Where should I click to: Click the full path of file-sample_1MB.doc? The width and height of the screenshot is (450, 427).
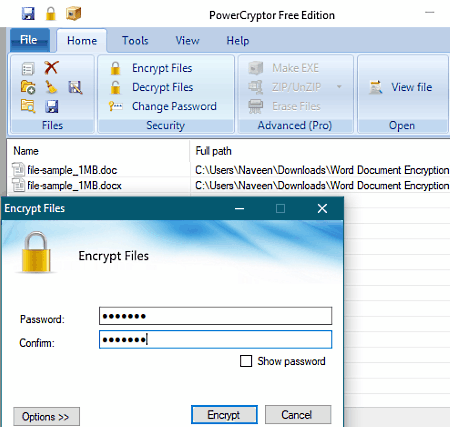click(322, 170)
